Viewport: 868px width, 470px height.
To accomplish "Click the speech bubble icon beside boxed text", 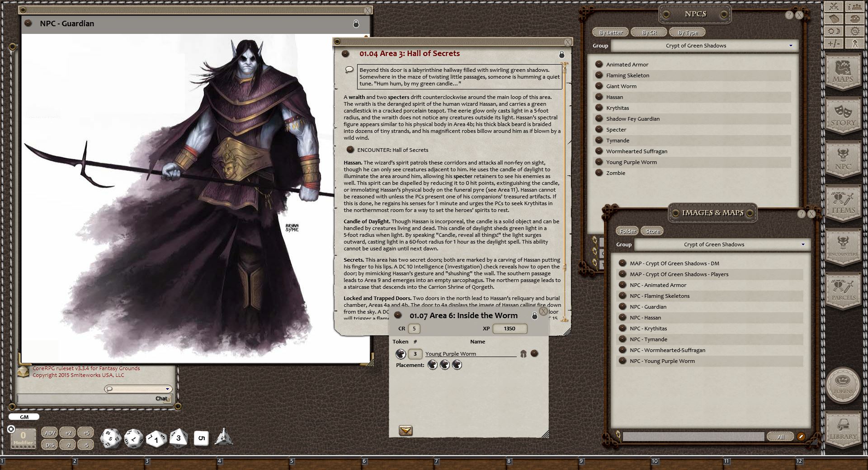I will pyautogui.click(x=349, y=70).
